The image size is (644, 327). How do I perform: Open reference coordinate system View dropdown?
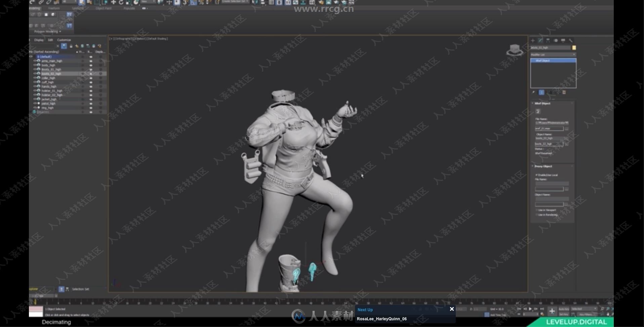tap(148, 2)
